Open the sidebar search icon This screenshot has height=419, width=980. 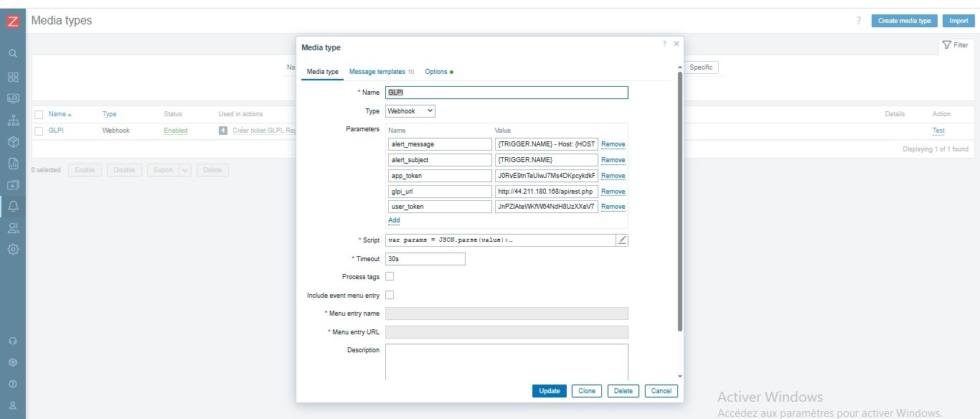point(13,53)
